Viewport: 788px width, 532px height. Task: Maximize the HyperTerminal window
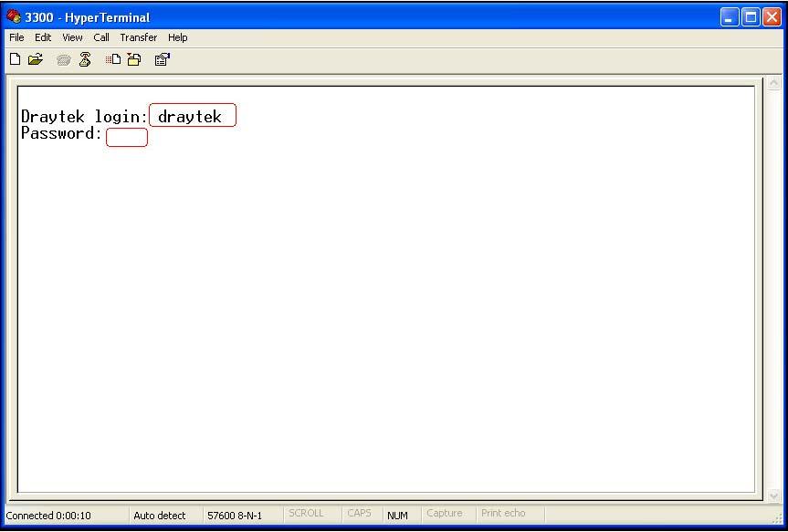pyautogui.click(x=751, y=16)
